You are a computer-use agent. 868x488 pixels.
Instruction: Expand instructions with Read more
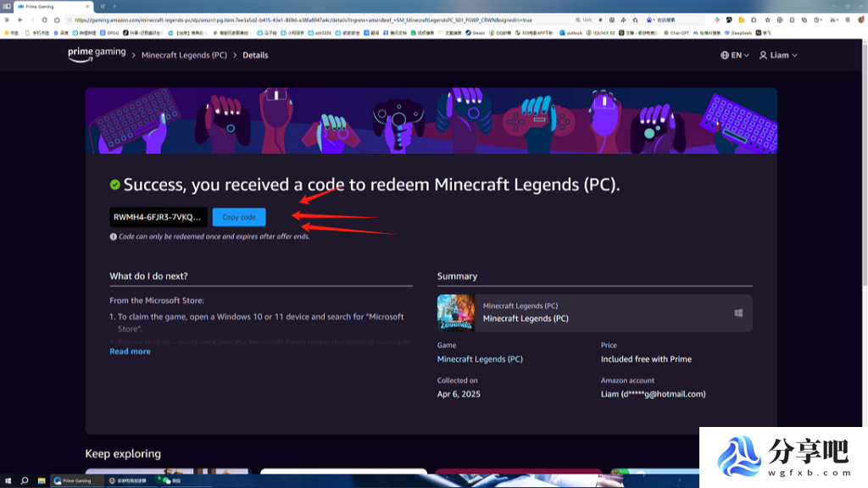pos(130,352)
